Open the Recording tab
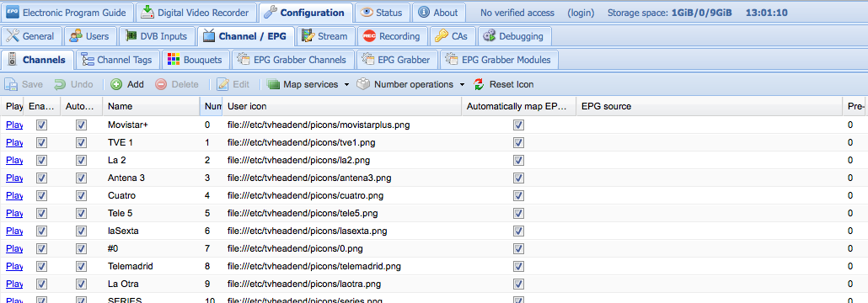 393,36
